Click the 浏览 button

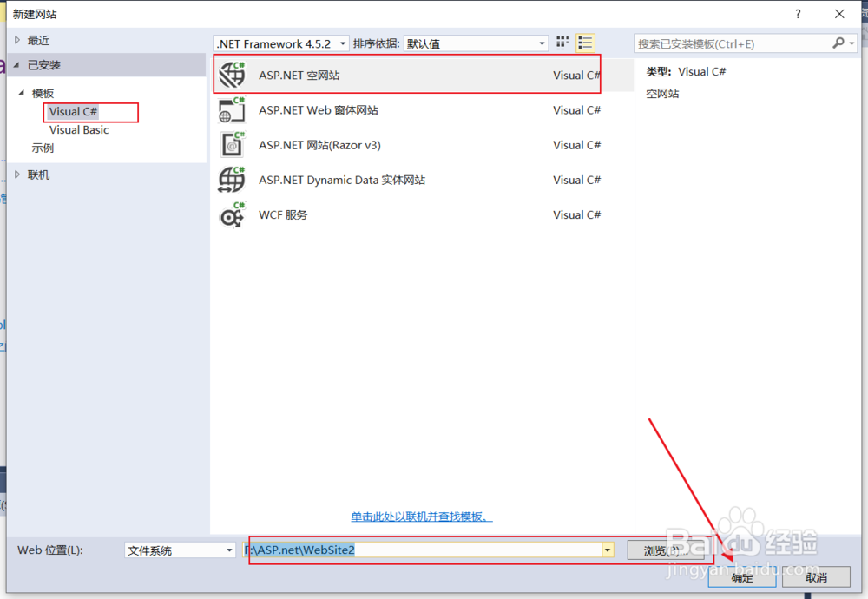click(x=666, y=550)
